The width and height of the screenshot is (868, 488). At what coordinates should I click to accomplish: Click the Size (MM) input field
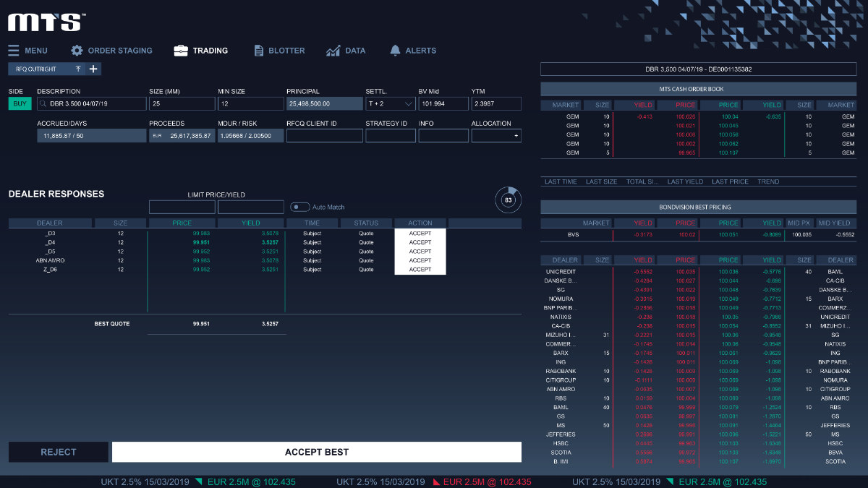[x=182, y=103]
